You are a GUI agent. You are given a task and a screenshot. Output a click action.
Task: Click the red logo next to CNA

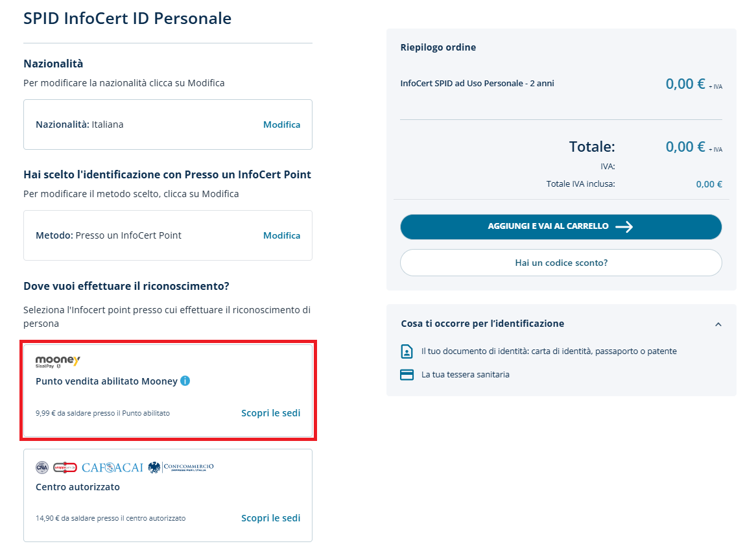pos(65,468)
